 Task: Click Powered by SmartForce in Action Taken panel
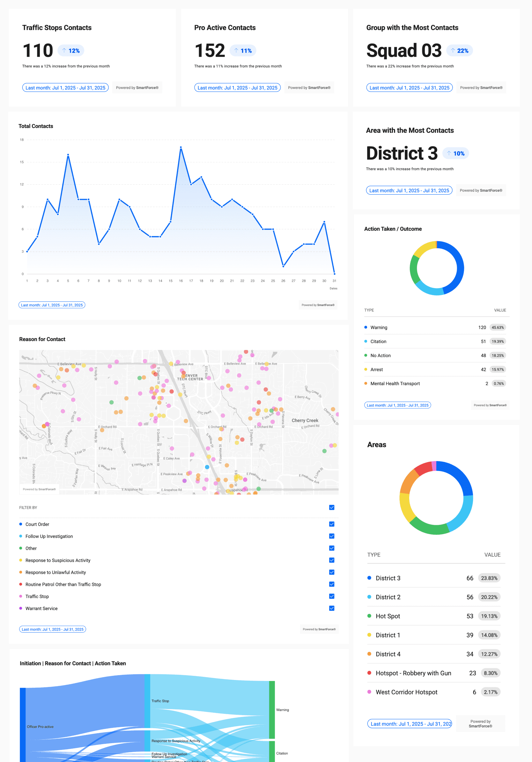click(x=490, y=405)
